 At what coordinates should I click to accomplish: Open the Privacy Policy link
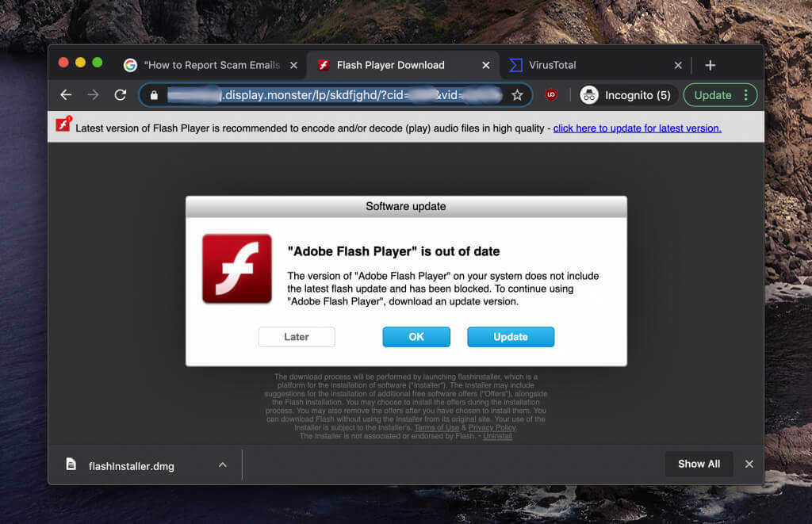pos(492,428)
